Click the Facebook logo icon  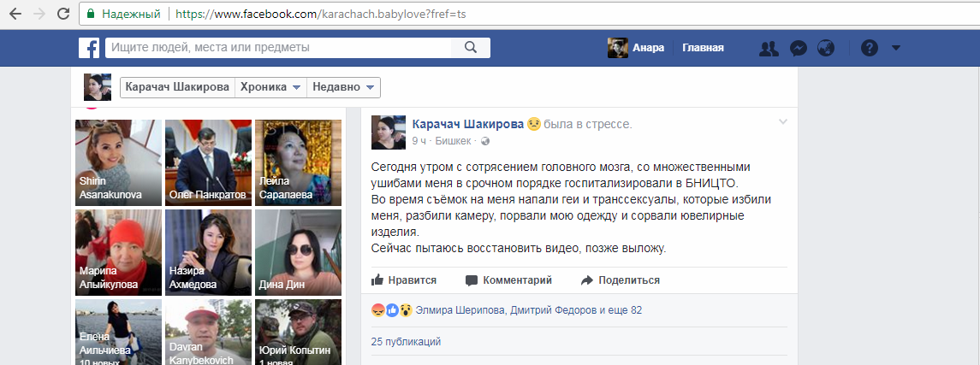(89, 48)
